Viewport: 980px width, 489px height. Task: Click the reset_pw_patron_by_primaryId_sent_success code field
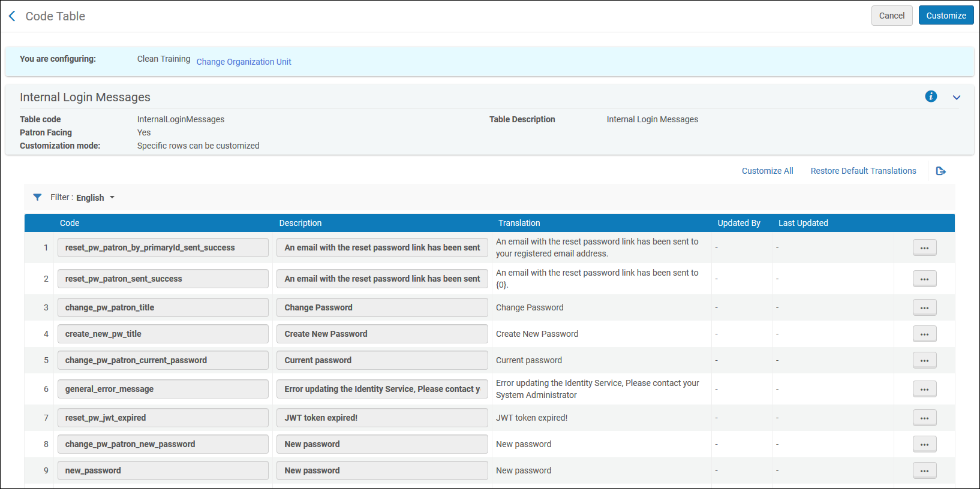tap(163, 247)
